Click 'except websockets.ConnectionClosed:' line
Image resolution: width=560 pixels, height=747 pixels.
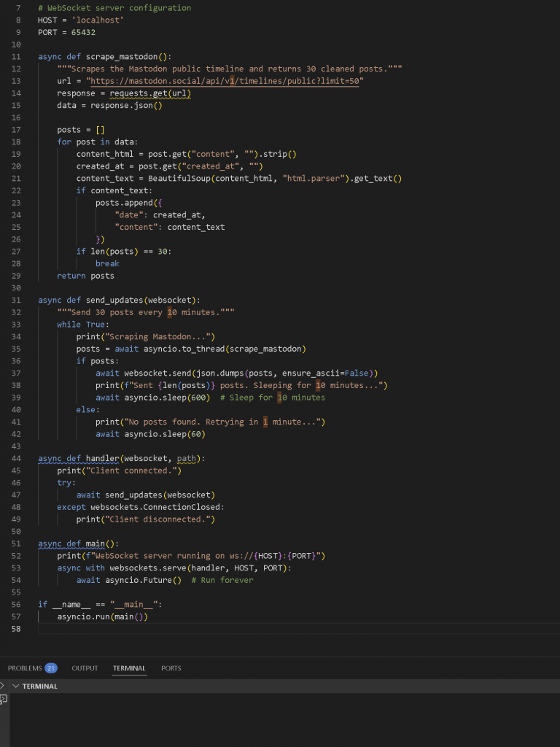click(x=141, y=507)
